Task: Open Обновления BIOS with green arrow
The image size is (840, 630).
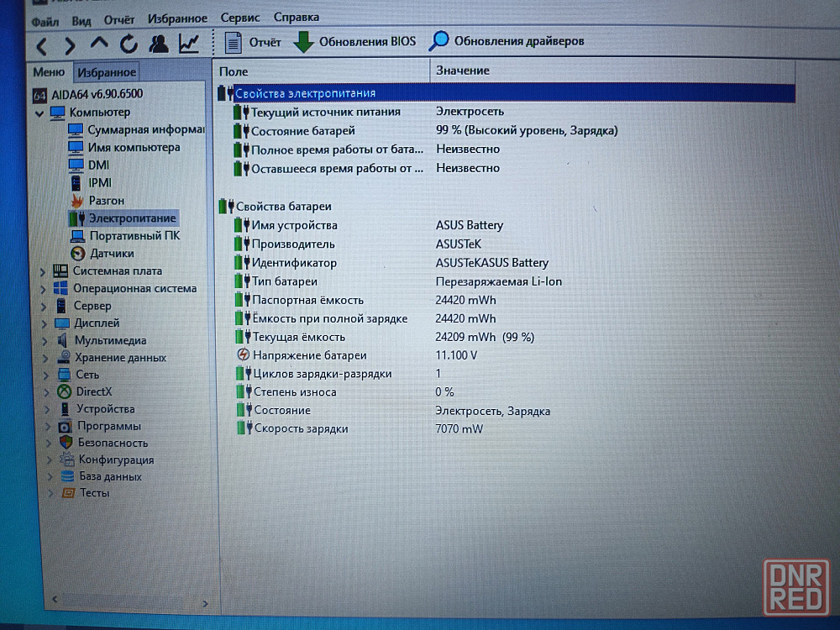Action: click(354, 42)
